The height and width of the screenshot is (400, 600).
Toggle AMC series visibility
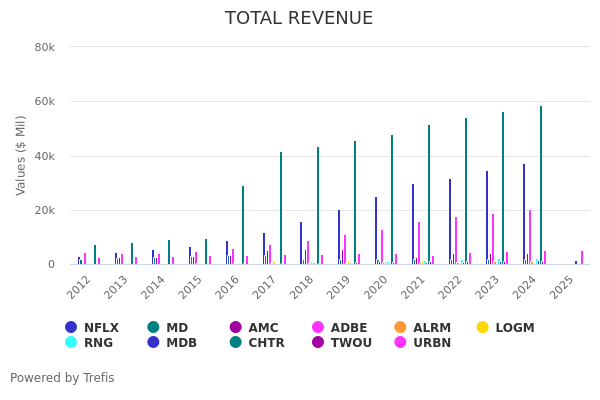pyautogui.click(x=254, y=328)
